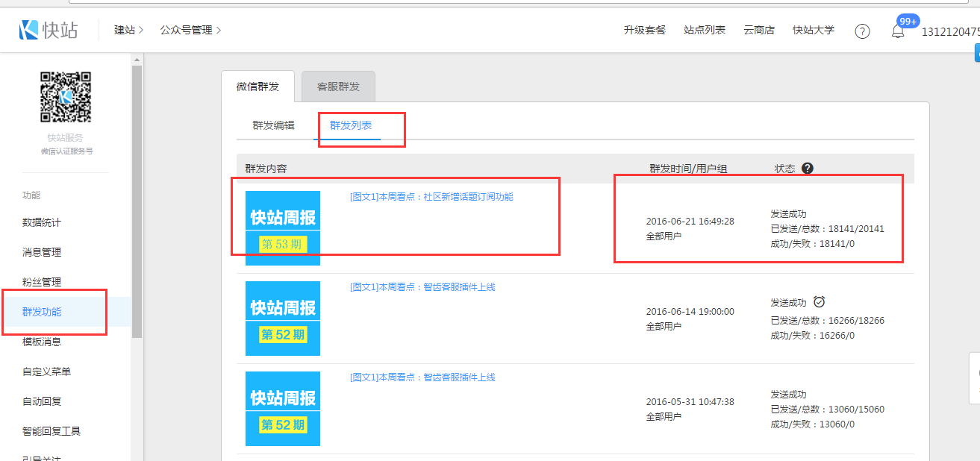Click the scheduled-send clock icon
The width and height of the screenshot is (980, 461).
[819, 302]
